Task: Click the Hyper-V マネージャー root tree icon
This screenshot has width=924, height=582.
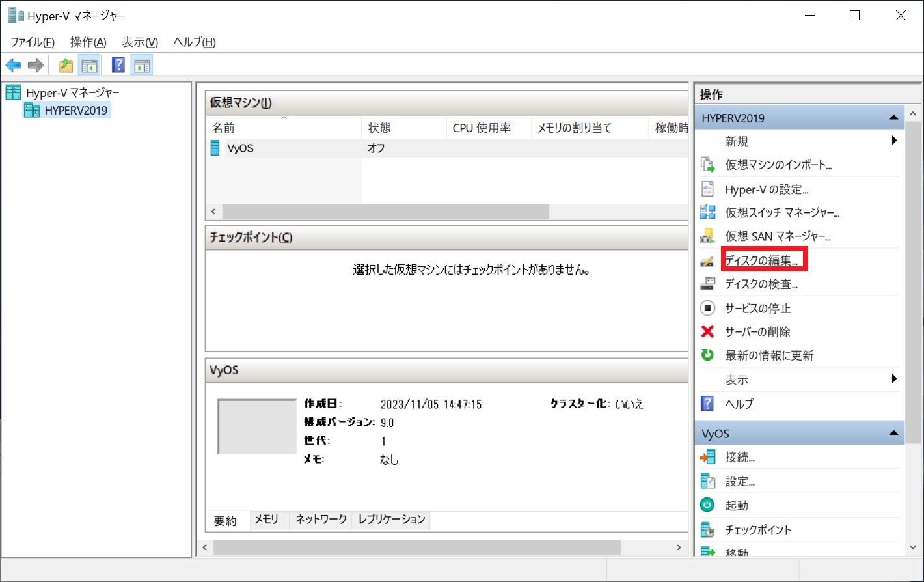Action: [14, 92]
